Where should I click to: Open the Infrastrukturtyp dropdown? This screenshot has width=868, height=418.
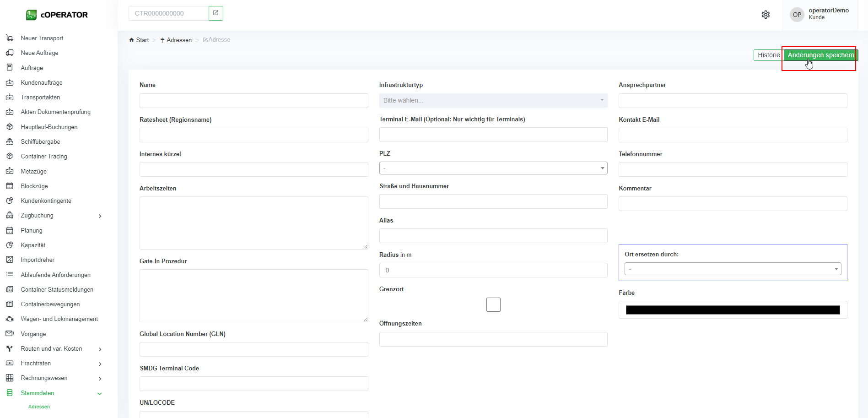(493, 100)
